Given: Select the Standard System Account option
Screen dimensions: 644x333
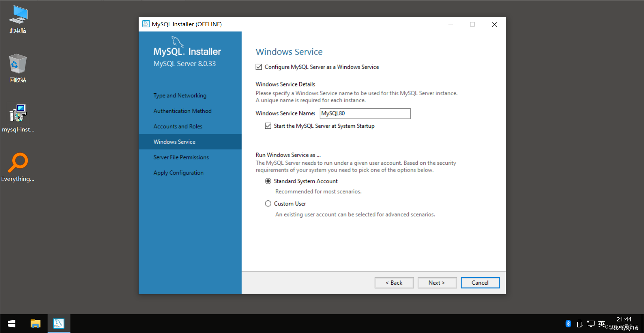Looking at the screenshot, I should click(268, 181).
